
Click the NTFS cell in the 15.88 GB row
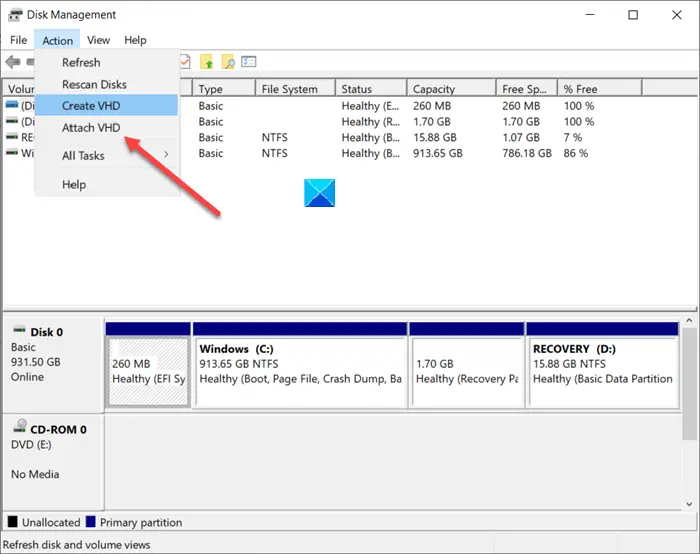[x=275, y=137]
